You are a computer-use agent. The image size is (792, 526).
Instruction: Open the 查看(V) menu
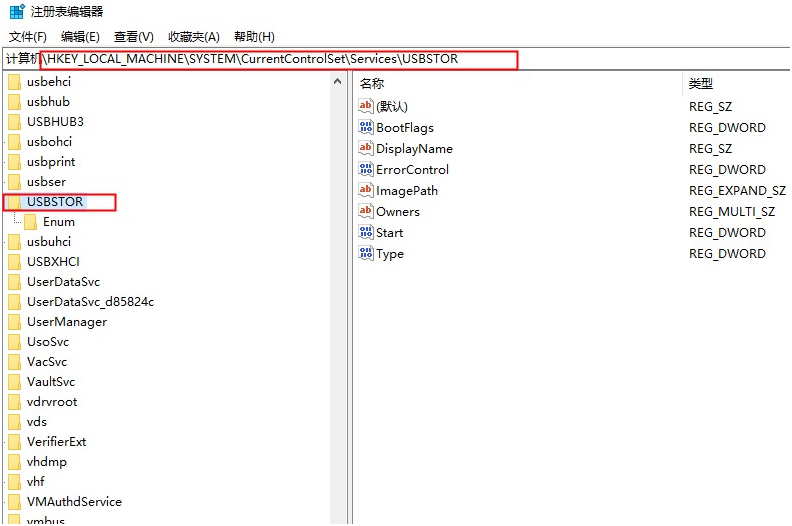pyautogui.click(x=133, y=37)
